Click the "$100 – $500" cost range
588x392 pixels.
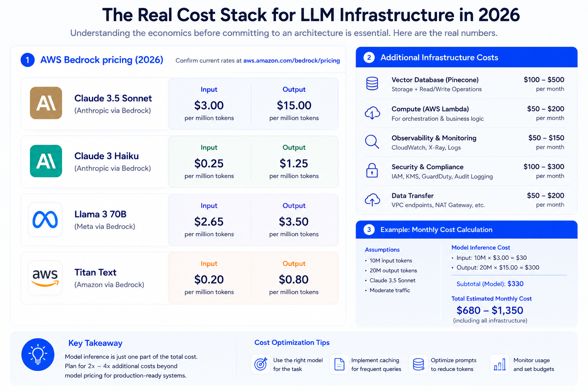point(544,80)
